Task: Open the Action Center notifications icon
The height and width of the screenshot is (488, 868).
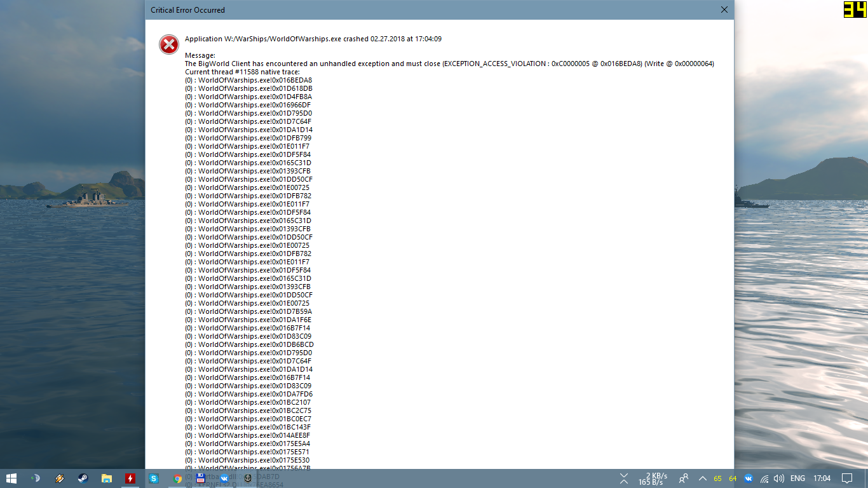Action: tap(847, 478)
